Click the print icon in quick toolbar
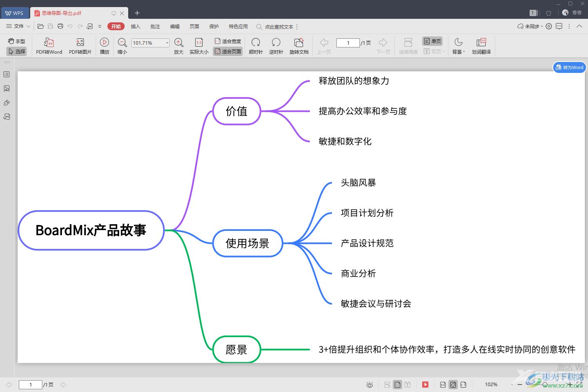This screenshot has height=392, width=588. point(60,27)
